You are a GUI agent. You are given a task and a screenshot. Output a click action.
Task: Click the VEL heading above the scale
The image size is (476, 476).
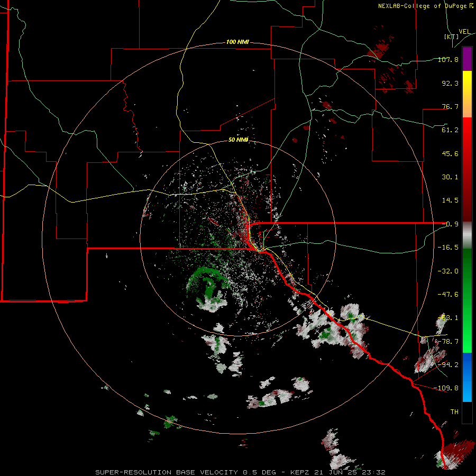click(464, 31)
